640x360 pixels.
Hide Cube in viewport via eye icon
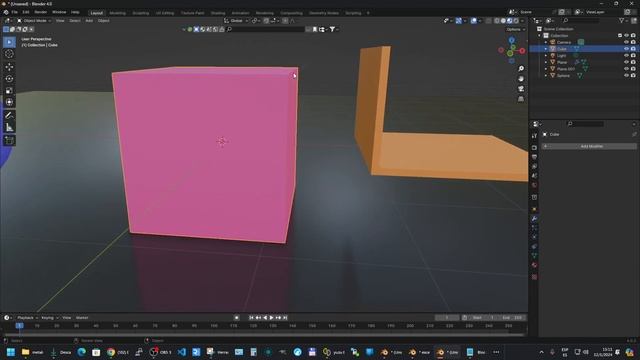point(626,49)
